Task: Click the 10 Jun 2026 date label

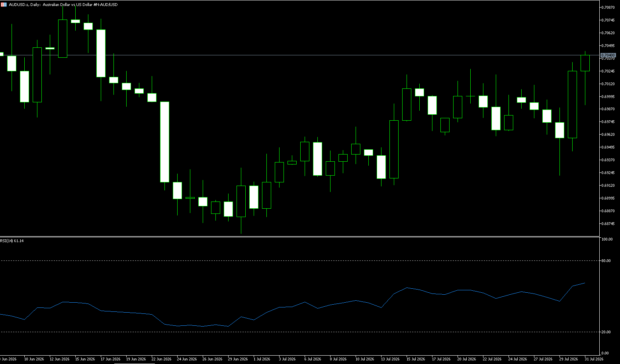Action: pos(34,359)
